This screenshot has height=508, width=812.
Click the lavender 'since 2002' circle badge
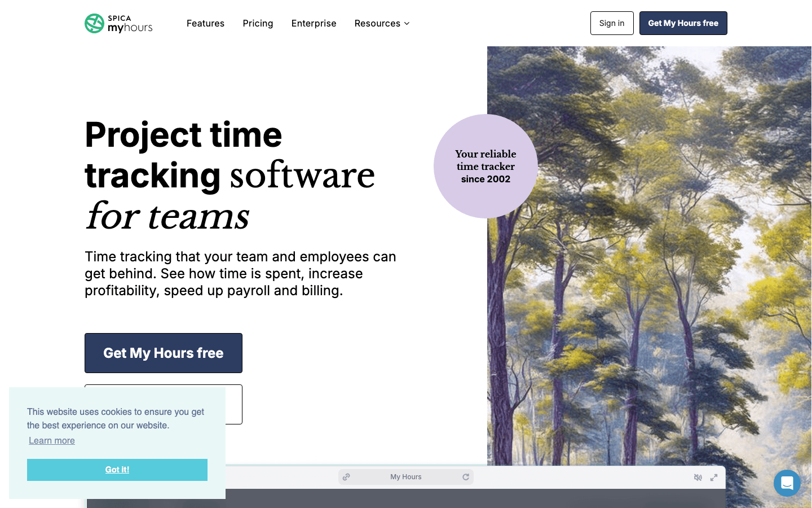point(486,166)
